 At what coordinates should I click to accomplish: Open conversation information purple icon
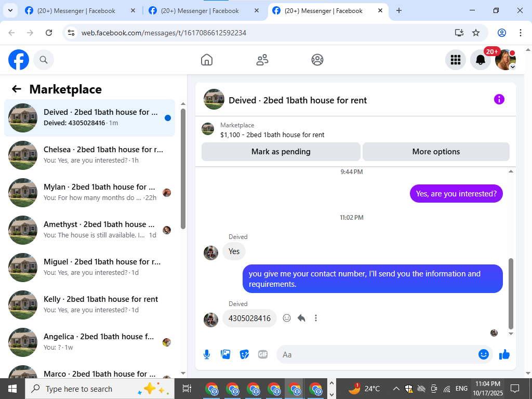(499, 99)
